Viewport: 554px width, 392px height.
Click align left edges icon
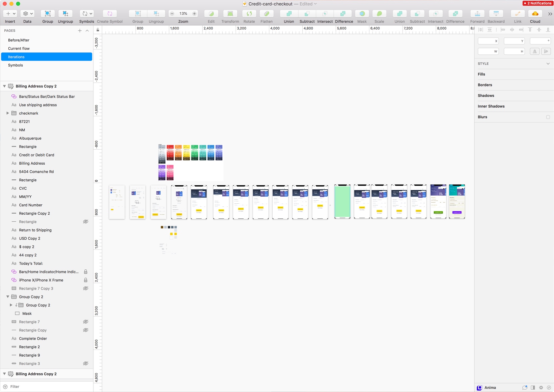pyautogui.click(x=503, y=30)
